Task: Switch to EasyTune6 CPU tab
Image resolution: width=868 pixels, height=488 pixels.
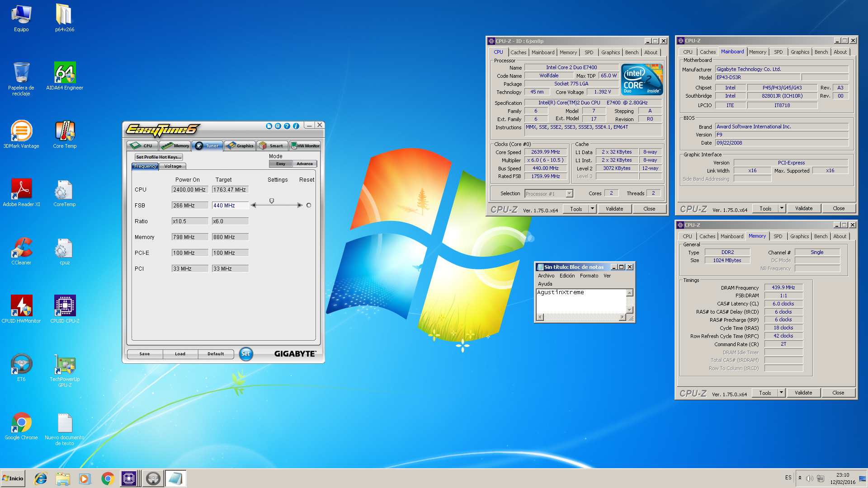Action: pyautogui.click(x=142, y=145)
